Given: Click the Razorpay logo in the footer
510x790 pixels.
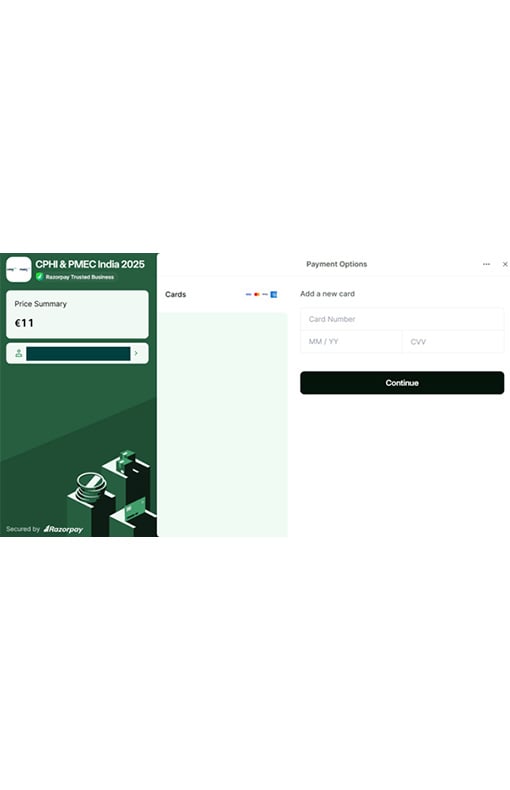Looking at the screenshot, I should tap(63, 529).
